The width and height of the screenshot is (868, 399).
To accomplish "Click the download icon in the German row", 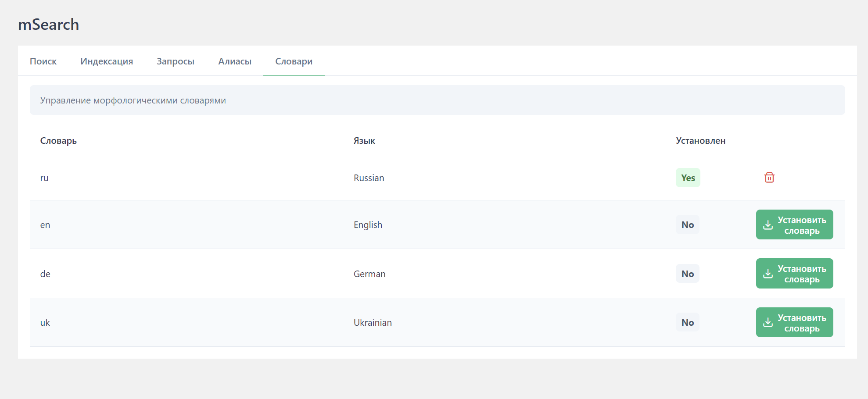I will (x=768, y=274).
